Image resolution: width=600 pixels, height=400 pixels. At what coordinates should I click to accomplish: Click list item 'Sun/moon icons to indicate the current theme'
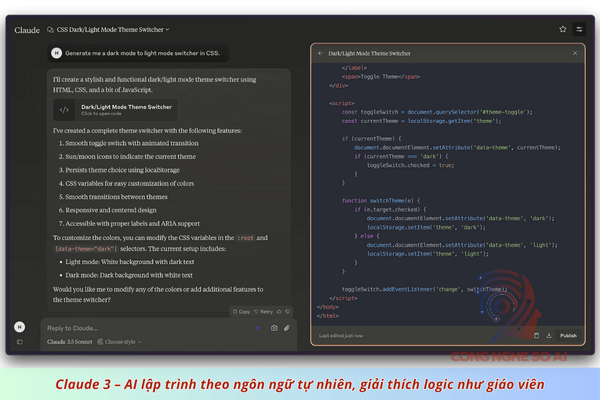(x=130, y=157)
